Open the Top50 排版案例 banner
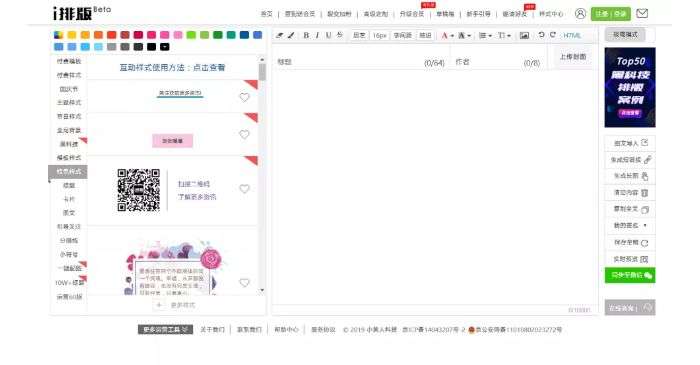700x365 pixels. tap(630, 87)
